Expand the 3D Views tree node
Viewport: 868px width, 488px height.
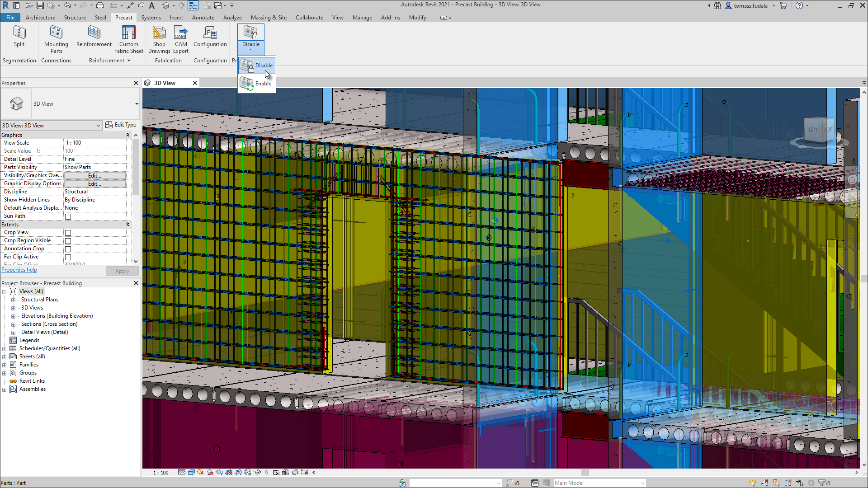13,308
